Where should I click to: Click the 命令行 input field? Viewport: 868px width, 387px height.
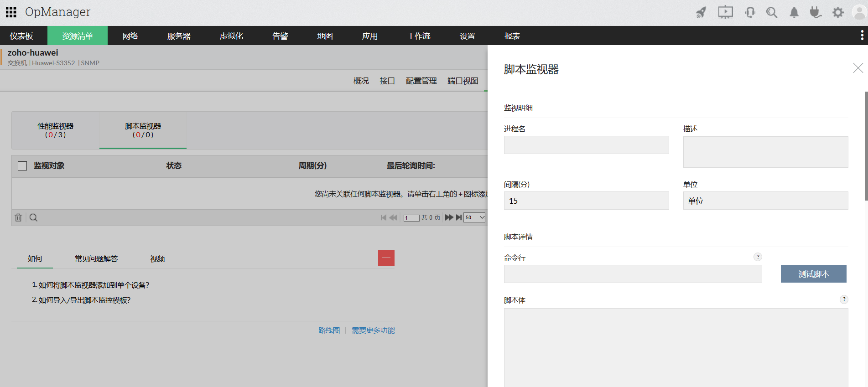tap(633, 274)
